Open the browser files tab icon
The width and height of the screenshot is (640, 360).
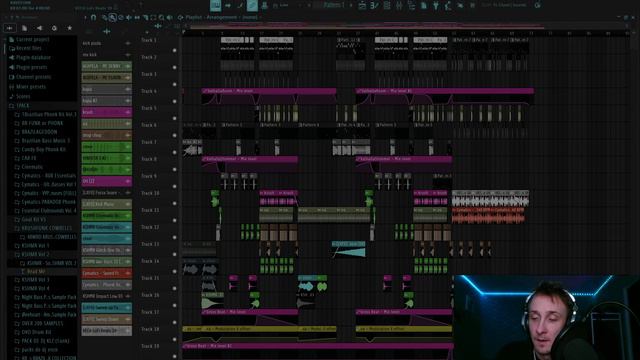(x=24, y=28)
